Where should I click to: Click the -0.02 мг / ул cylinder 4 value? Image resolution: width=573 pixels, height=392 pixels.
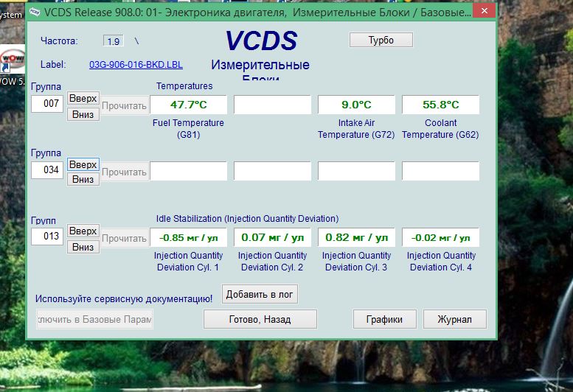click(x=440, y=237)
